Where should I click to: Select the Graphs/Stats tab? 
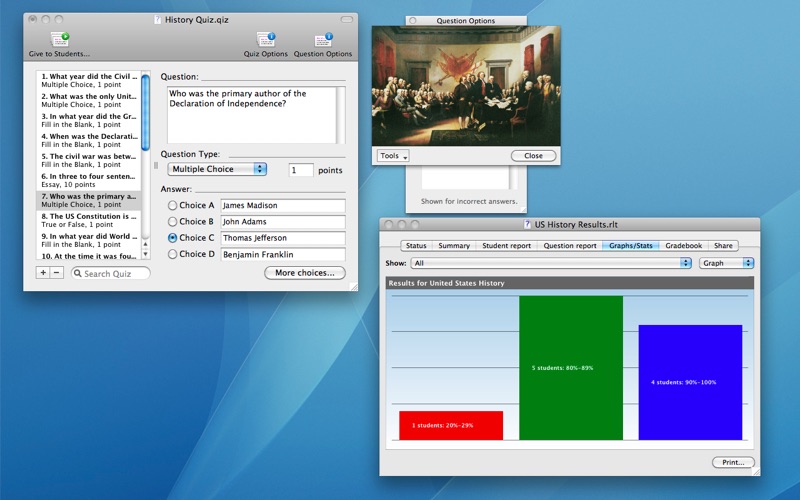tap(631, 245)
